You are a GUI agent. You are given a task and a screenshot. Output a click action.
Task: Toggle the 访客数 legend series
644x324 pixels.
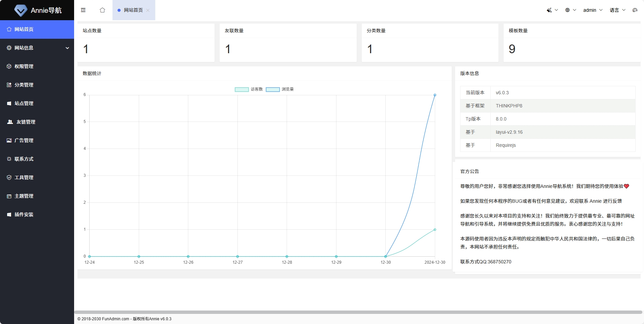tap(249, 89)
